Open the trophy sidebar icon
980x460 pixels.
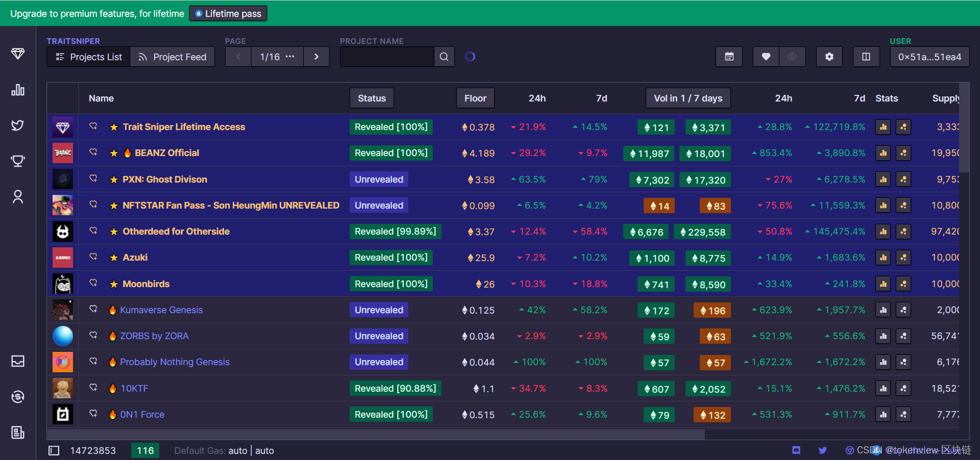[18, 161]
